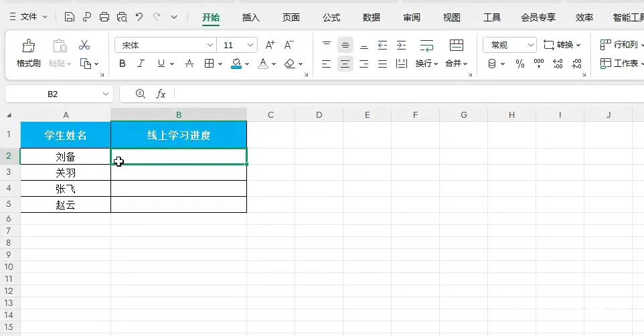The height and width of the screenshot is (336, 644).
Task: Click the distributed alignment icon
Action: click(x=401, y=64)
